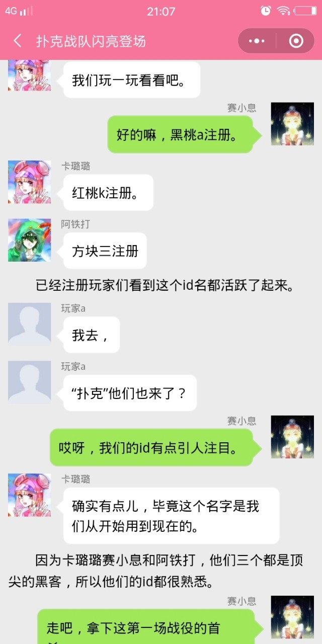322x644 pixels.
Task: Tap the back arrow in the header
Action: pos(18,41)
